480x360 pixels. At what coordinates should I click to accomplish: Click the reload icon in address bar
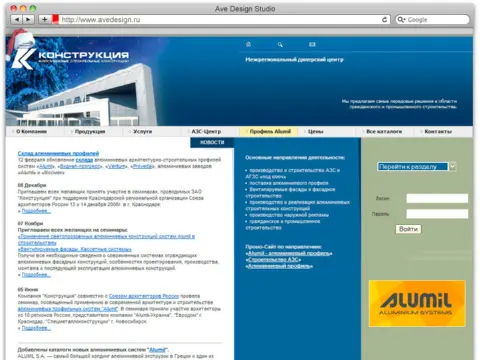point(384,20)
